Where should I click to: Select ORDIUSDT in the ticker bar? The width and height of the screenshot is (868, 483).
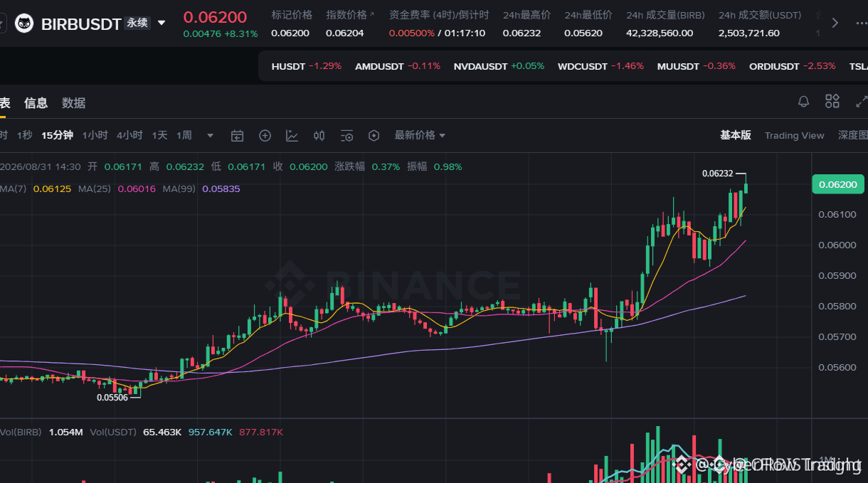coord(793,66)
